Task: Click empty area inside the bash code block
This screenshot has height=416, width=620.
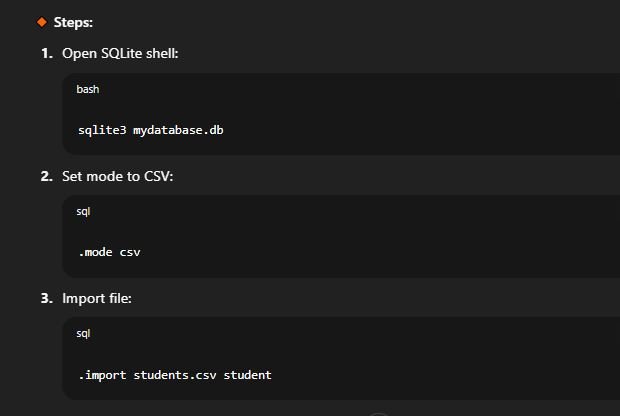Action: coord(395,115)
